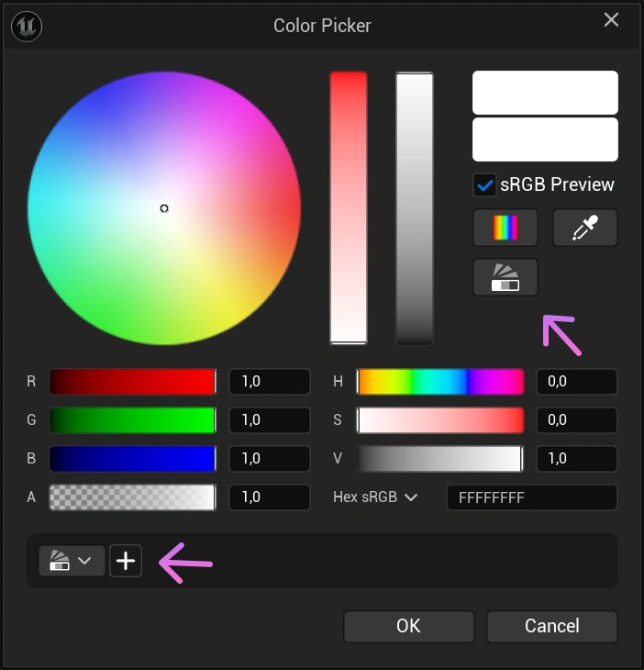This screenshot has height=670, width=644.
Task: Click the new color preview swatch
Action: coord(545,140)
